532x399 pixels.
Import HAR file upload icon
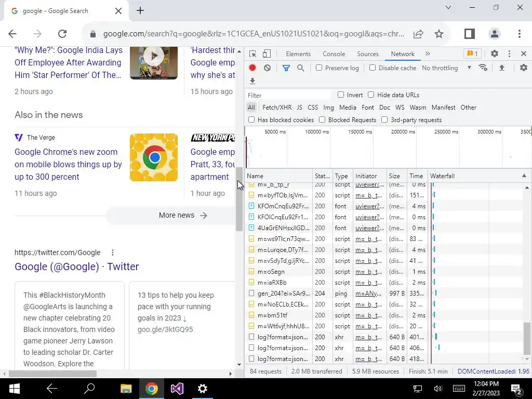click(502, 68)
